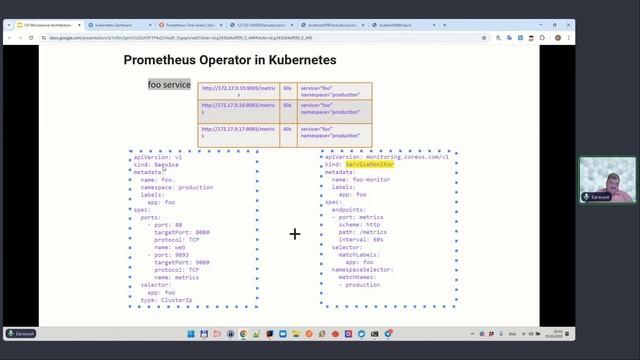Click the speaker webcam thumbnail
Viewport: 640px width, 360px height.
[x=608, y=180]
